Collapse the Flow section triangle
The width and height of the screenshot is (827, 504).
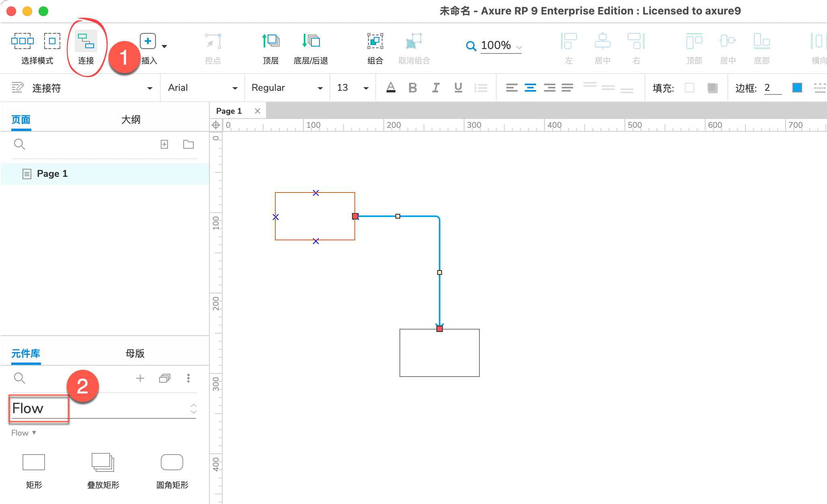(34, 433)
